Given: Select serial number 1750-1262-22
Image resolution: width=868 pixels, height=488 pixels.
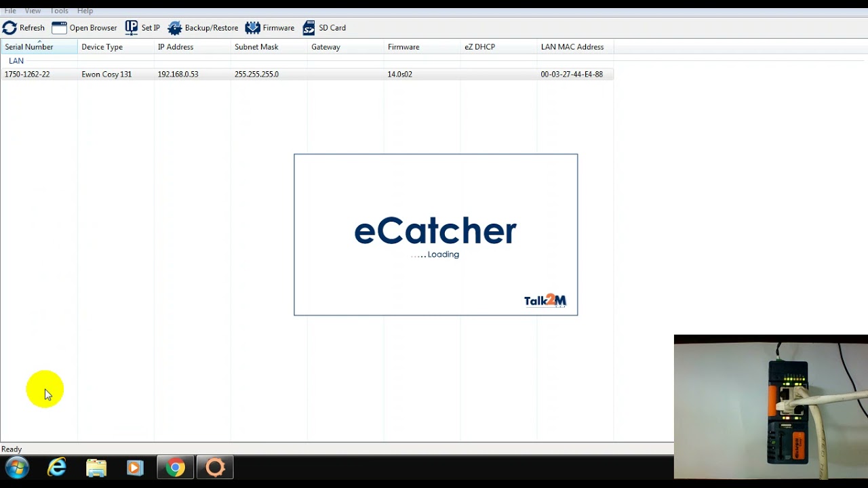Looking at the screenshot, I should 27,75.
